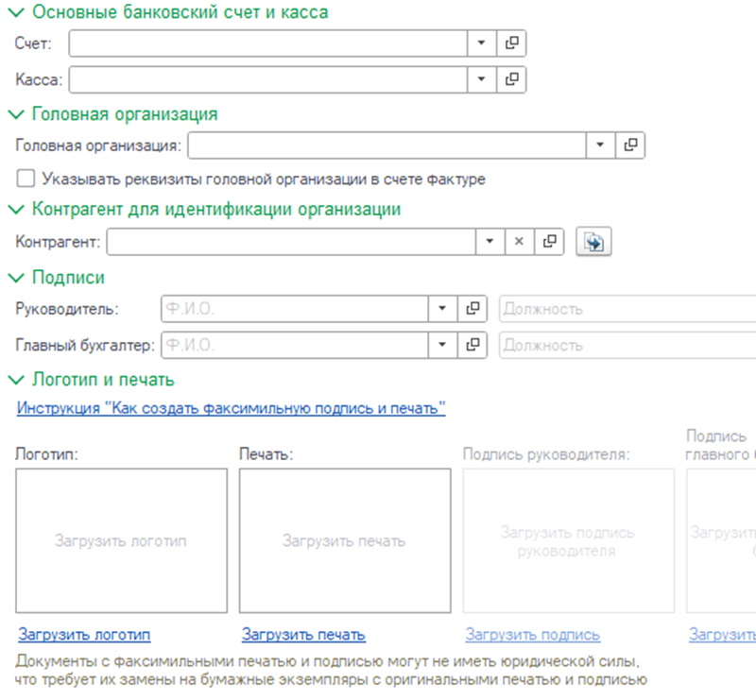Open the Касса dropdown list
This screenshot has height=700, width=756.
coord(481,79)
